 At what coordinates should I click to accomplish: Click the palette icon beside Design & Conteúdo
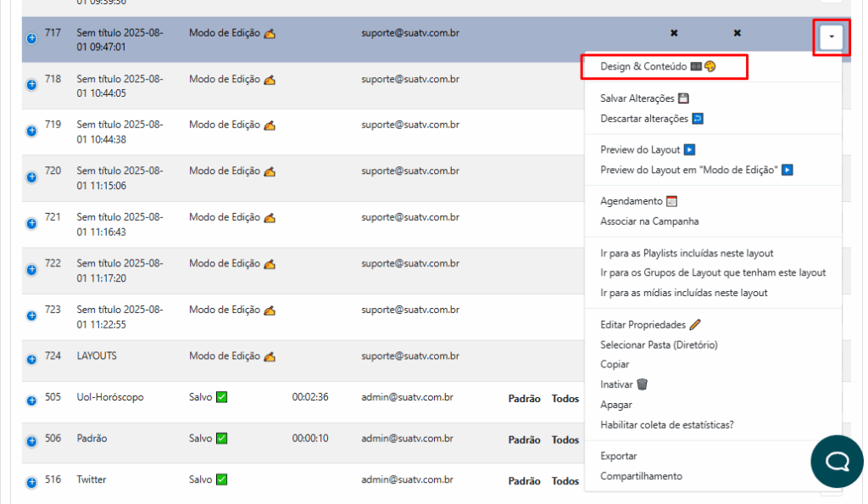point(710,66)
